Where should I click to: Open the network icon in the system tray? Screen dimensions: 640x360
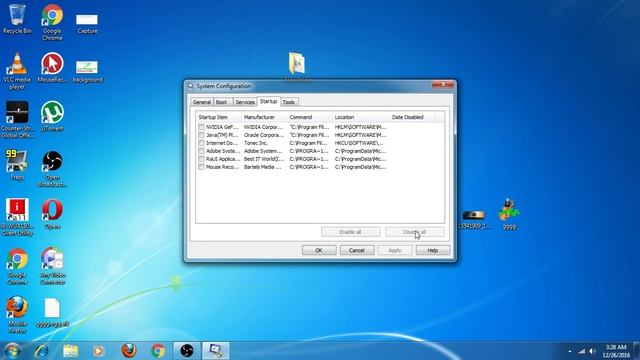click(582, 351)
